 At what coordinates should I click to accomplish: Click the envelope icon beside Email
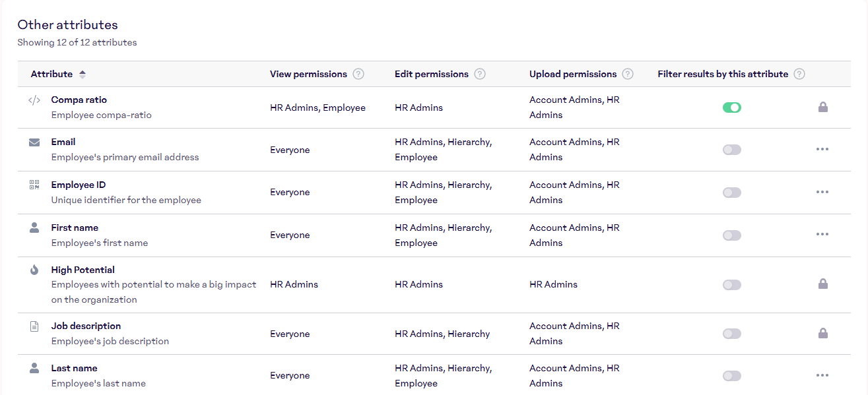34,142
